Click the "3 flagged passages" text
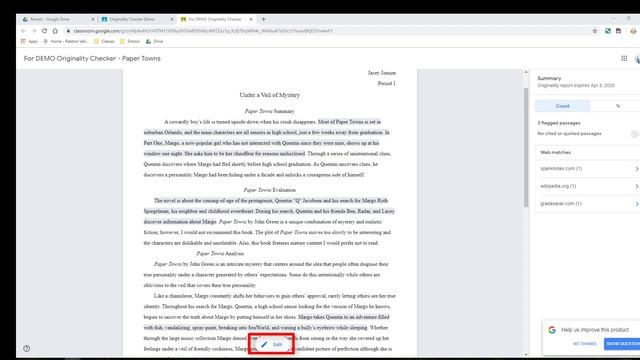Viewport: 640px width, 360px height. tap(559, 123)
